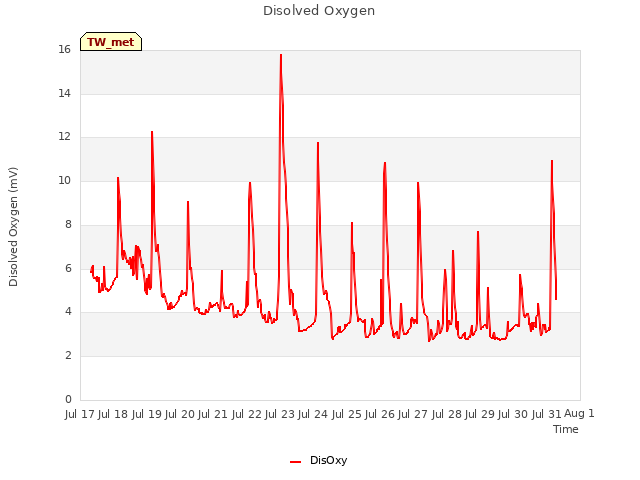Click the Jul 26 tick label
Image resolution: width=640 pixels, height=480 pixels.
point(380,414)
